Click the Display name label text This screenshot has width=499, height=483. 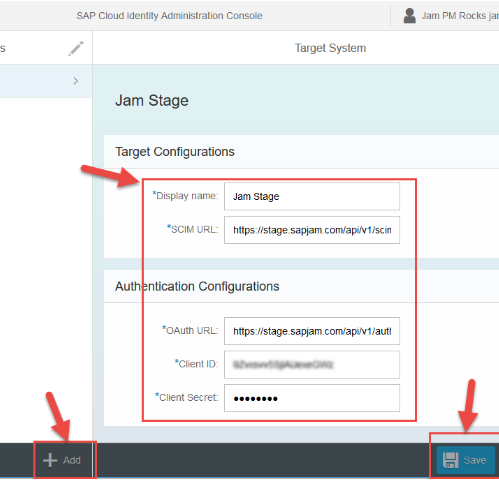click(x=185, y=196)
